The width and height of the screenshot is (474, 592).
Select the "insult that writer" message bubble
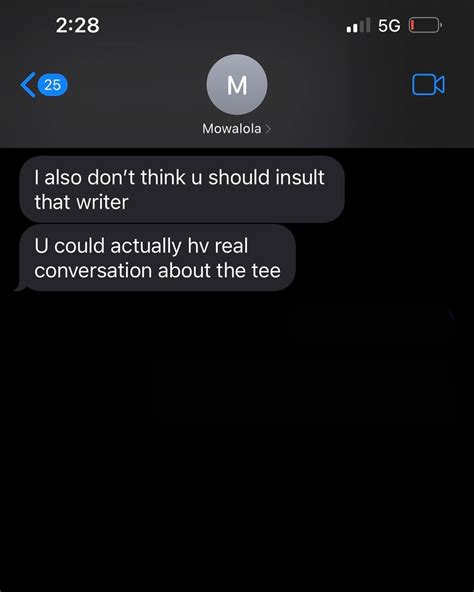coord(182,189)
